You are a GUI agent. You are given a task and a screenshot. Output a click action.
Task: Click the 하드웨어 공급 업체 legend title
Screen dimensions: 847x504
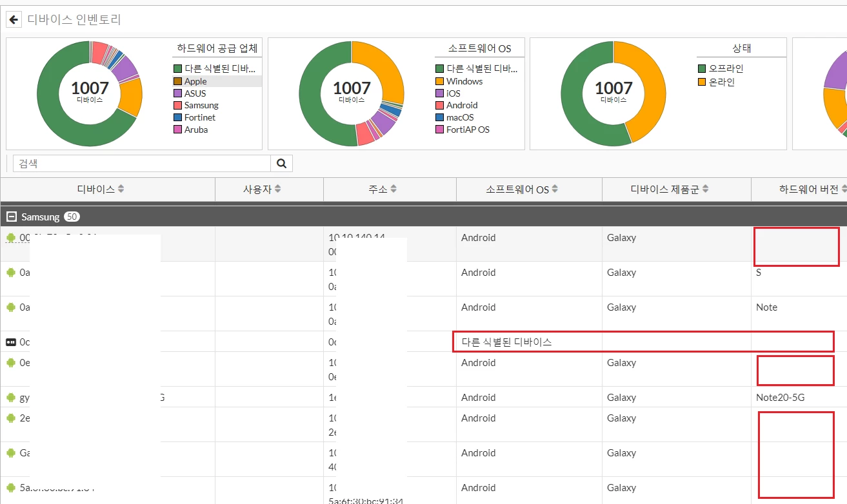coord(217,48)
